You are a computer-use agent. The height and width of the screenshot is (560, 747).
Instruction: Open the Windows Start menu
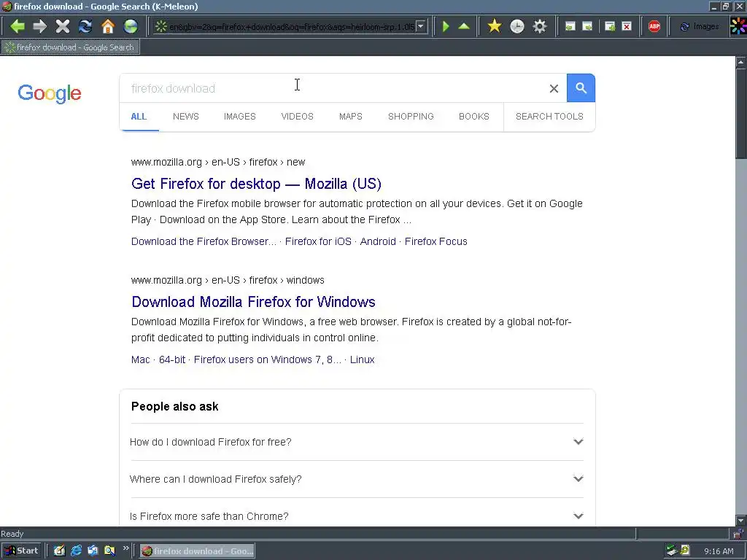22,551
